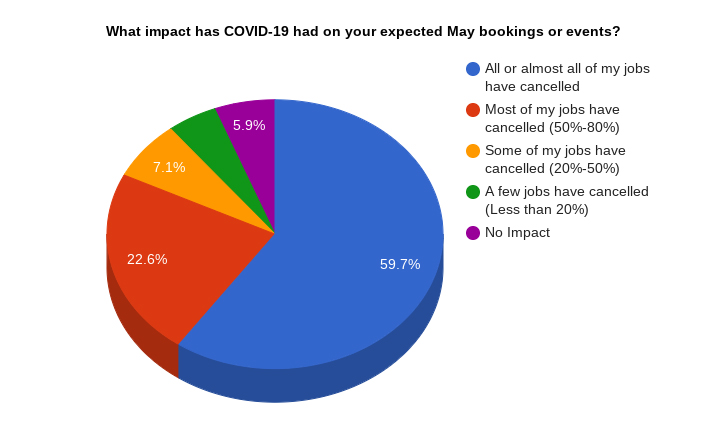Viewport: 704px width, 445px height.
Task: Click the green legend color dot
Action: tap(473, 192)
